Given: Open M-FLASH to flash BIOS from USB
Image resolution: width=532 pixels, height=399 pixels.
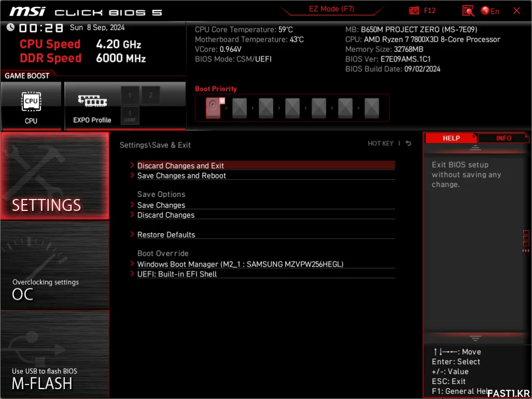Looking at the screenshot, I should (x=55, y=354).
